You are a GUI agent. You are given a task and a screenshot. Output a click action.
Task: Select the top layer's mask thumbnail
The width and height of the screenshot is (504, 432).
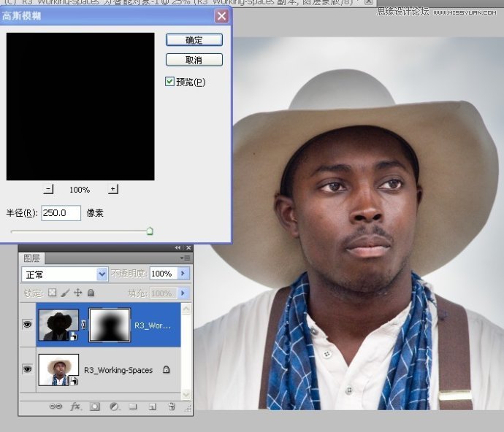pyautogui.click(x=110, y=325)
